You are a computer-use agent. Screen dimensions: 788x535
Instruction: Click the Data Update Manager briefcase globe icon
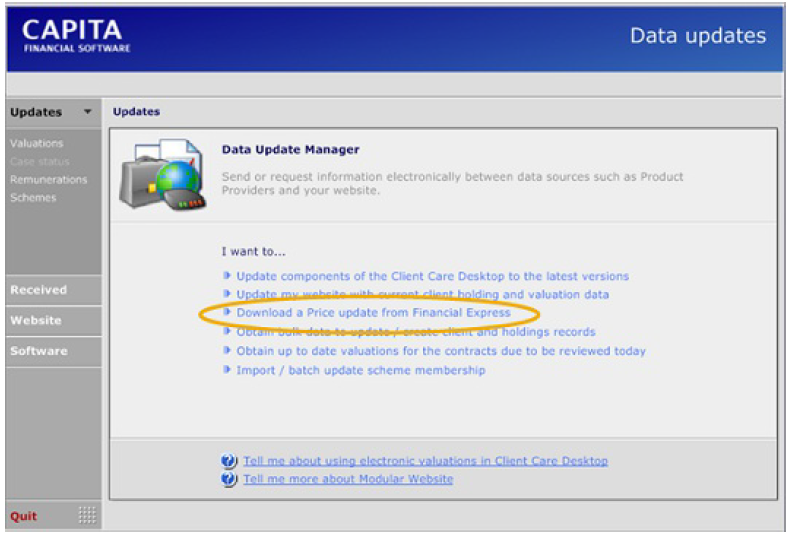point(162,175)
